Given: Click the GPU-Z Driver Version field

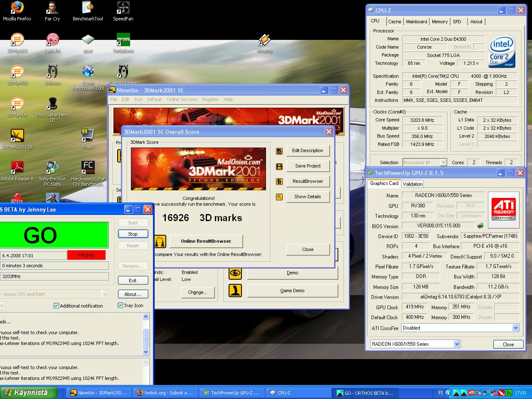Looking at the screenshot, I should pos(460,297).
